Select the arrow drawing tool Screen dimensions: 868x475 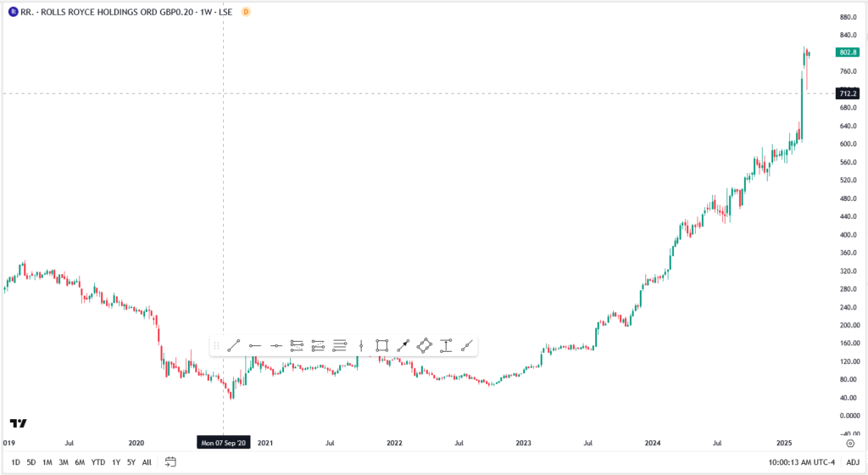pyautogui.click(x=403, y=345)
